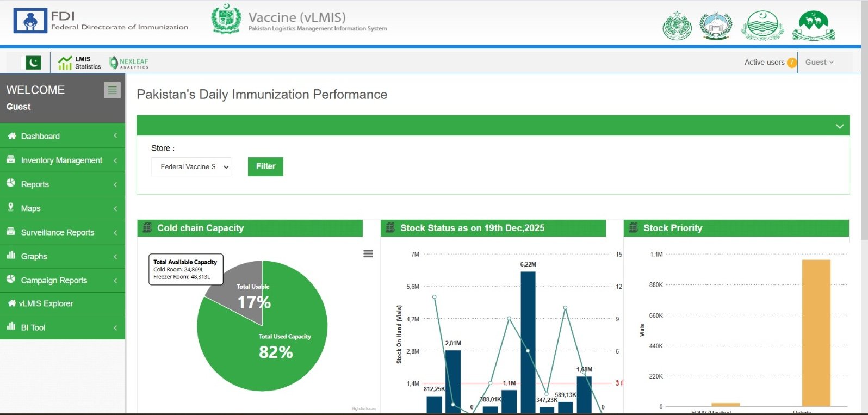Open the Nexleaf Analytics logo

(x=129, y=63)
